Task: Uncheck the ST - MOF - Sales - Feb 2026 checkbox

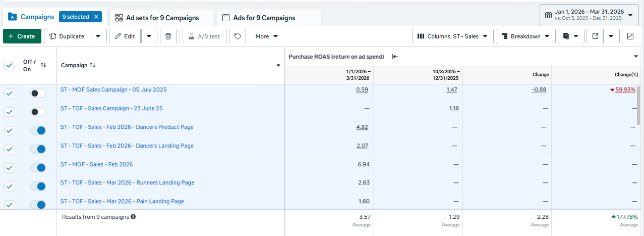Action: tap(9, 168)
